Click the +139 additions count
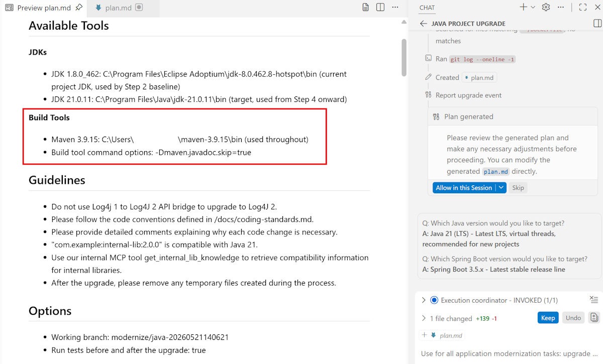Viewport: 603px width, 364px height. 482,318
